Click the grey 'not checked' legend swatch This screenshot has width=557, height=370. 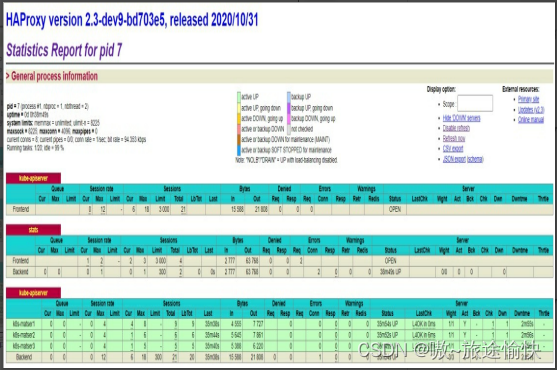click(x=289, y=129)
